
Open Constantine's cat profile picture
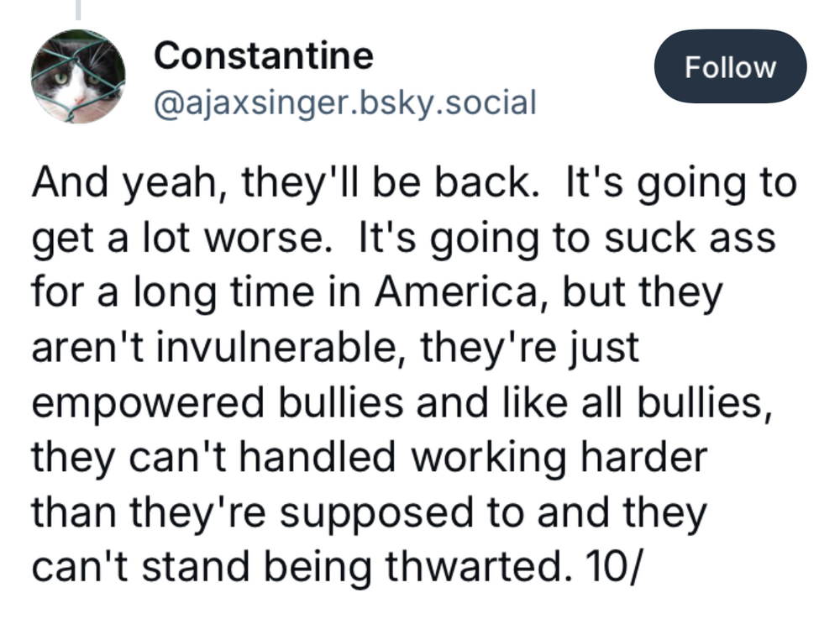78,76
